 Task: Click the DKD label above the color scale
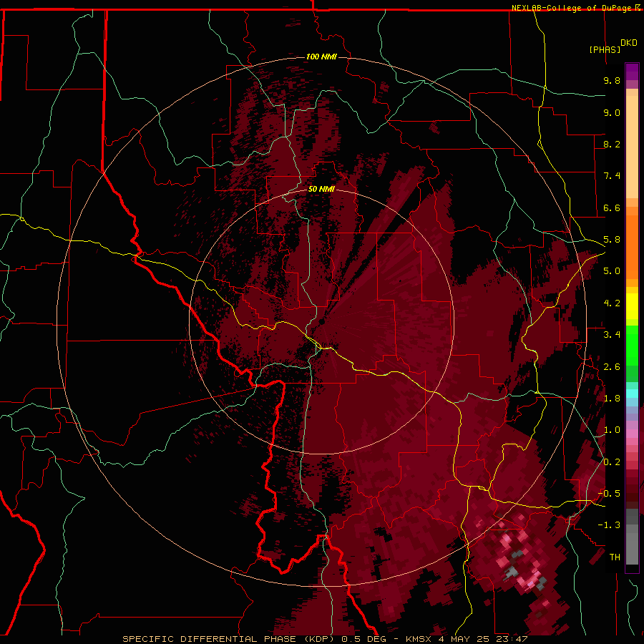[629, 43]
